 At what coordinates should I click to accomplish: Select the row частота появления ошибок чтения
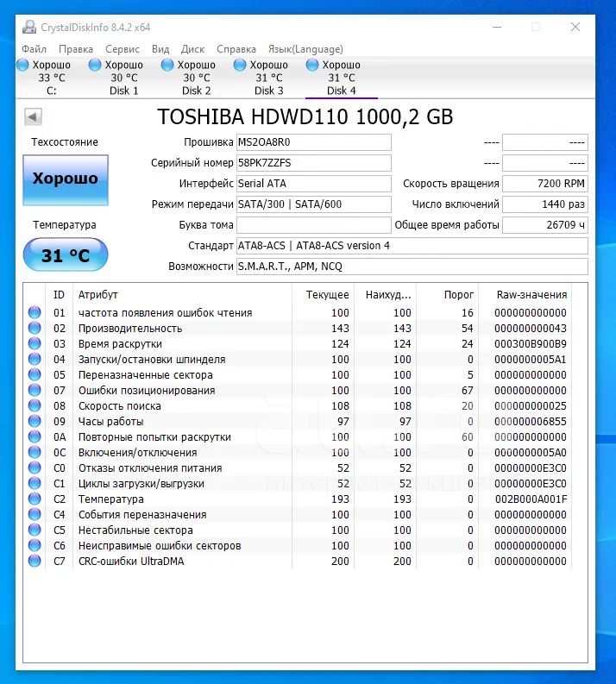click(x=298, y=313)
